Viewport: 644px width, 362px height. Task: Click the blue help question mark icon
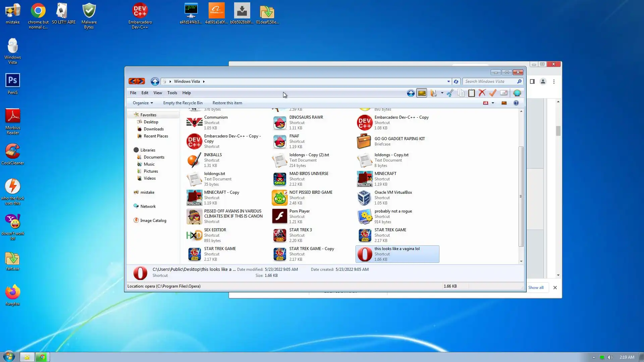[516, 103]
